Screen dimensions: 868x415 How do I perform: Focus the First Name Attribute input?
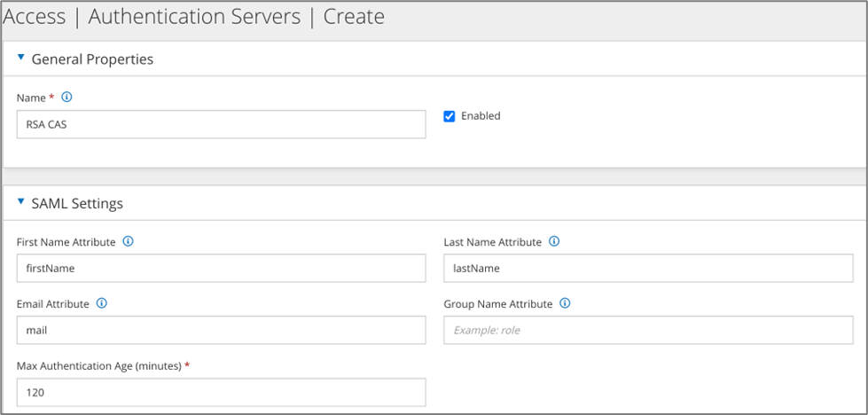(222, 269)
